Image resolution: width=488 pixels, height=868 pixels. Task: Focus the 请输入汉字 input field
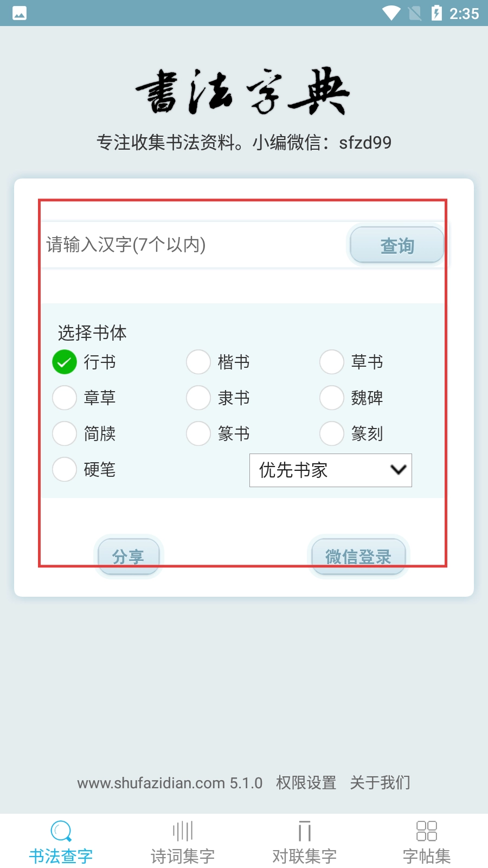click(192, 245)
